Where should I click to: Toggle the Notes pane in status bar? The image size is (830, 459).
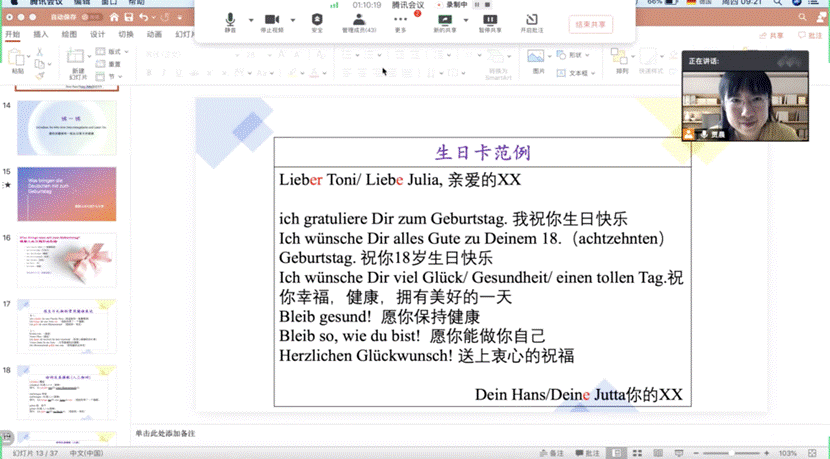tap(551, 453)
